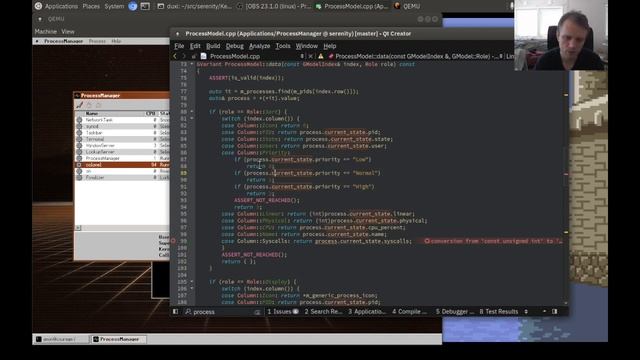
Task: Open the Analyze menu in Qt Creator
Action: [x=260, y=46]
